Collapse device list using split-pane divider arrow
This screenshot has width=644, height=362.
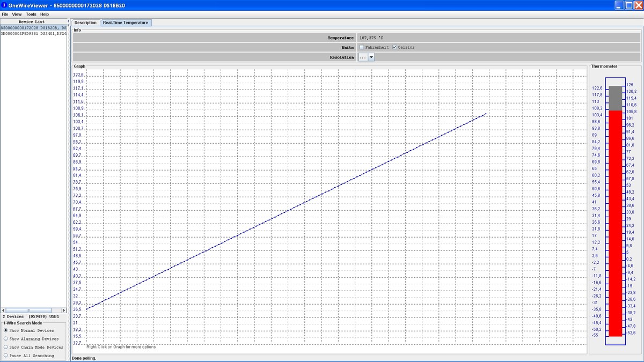pos(69,21)
